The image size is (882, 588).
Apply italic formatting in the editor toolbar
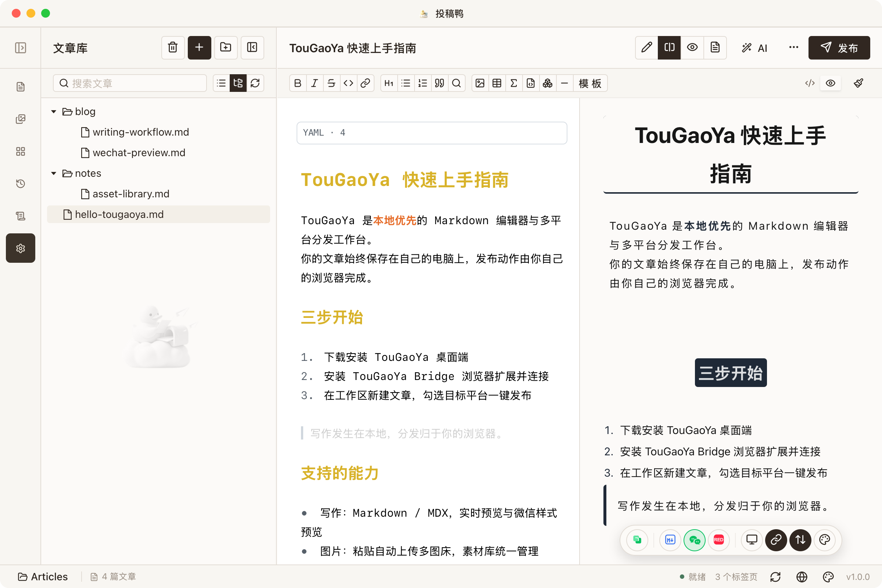click(x=315, y=83)
